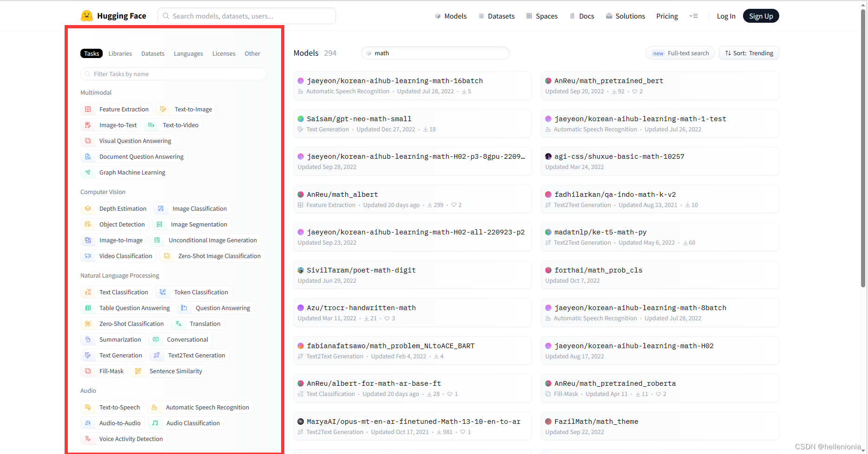Click the Image-to-Image icon
This screenshot has width=868, height=454.
[x=88, y=240]
